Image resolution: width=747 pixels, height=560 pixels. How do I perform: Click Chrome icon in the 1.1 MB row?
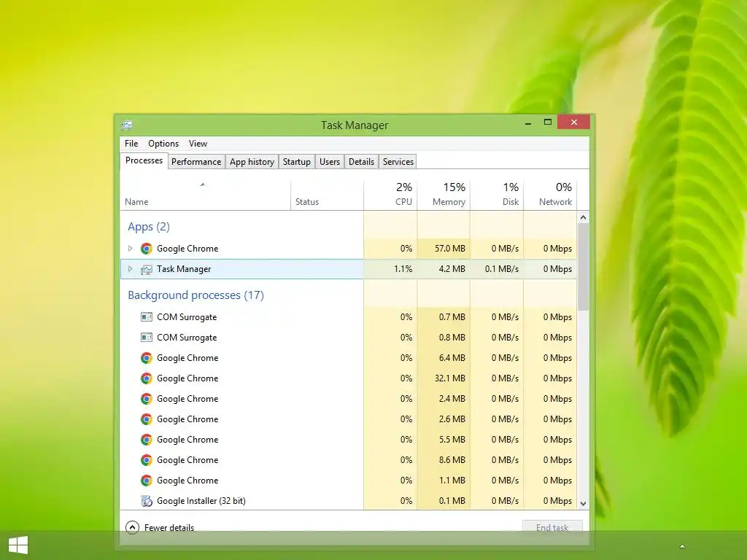(x=146, y=481)
